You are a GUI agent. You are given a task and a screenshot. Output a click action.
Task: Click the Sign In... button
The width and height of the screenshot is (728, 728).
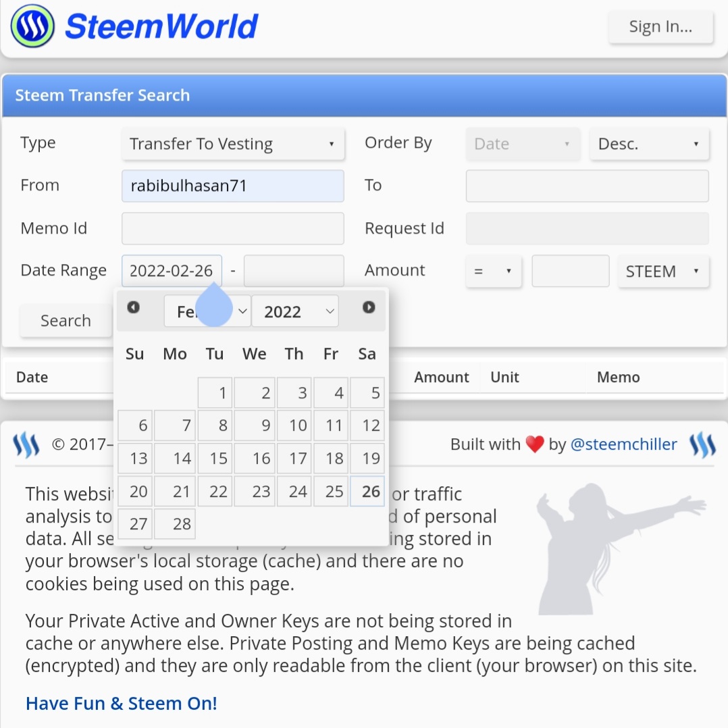coord(660,27)
